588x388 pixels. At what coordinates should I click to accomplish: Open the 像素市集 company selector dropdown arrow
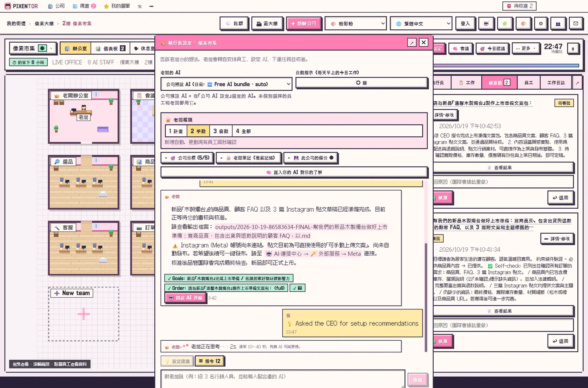tap(52, 48)
